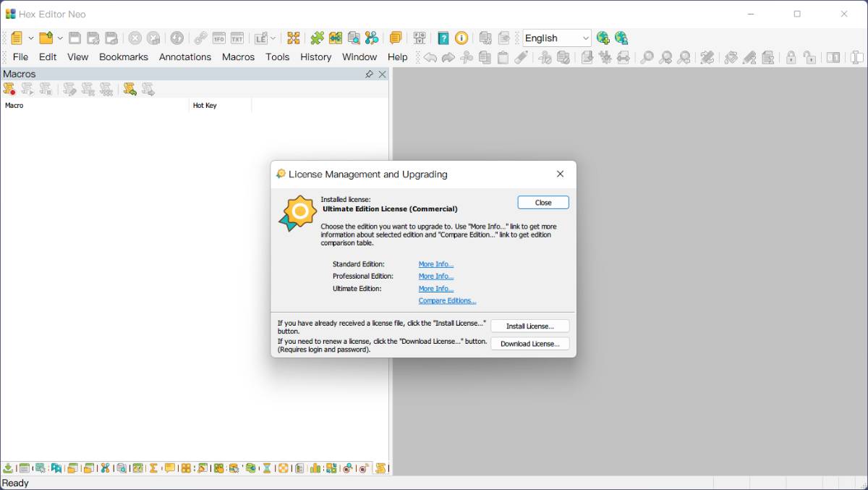Expand the Open File dropdown arrow

click(60, 38)
